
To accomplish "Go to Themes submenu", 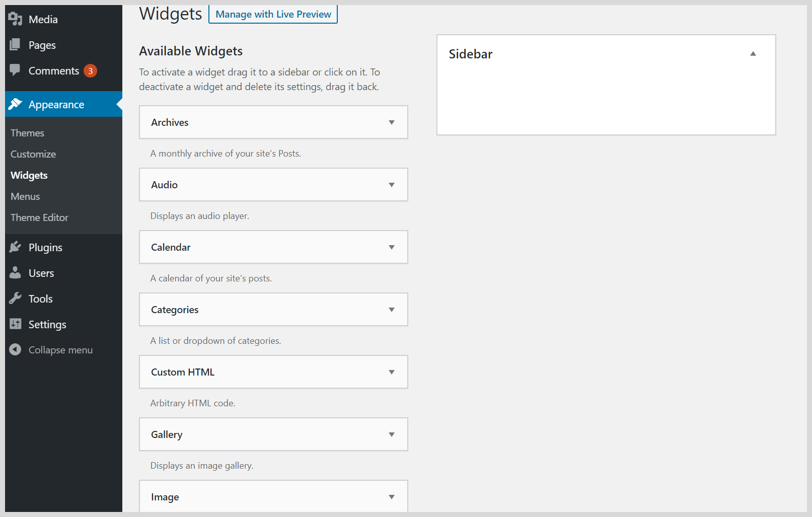I will [x=27, y=133].
